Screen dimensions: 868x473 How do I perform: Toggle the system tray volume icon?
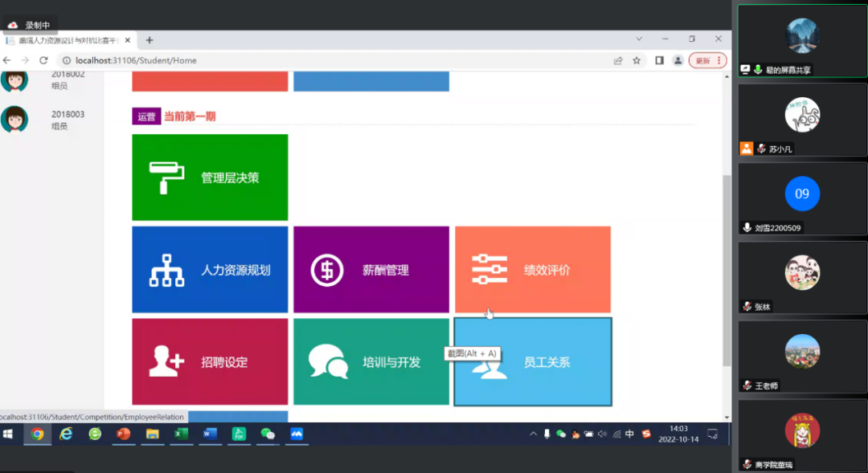[x=602, y=434]
